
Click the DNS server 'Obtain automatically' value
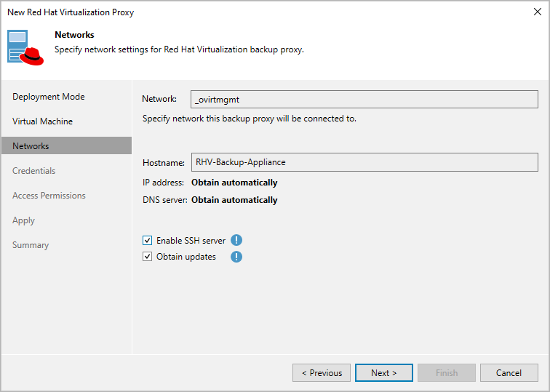pos(234,200)
